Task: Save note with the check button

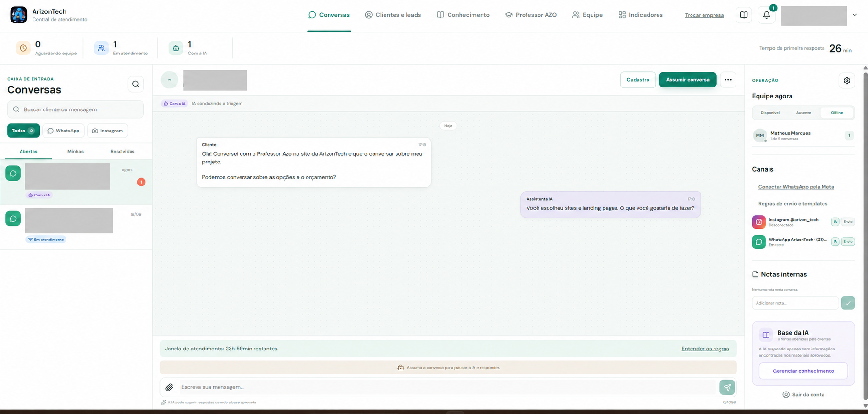Action: tap(848, 303)
